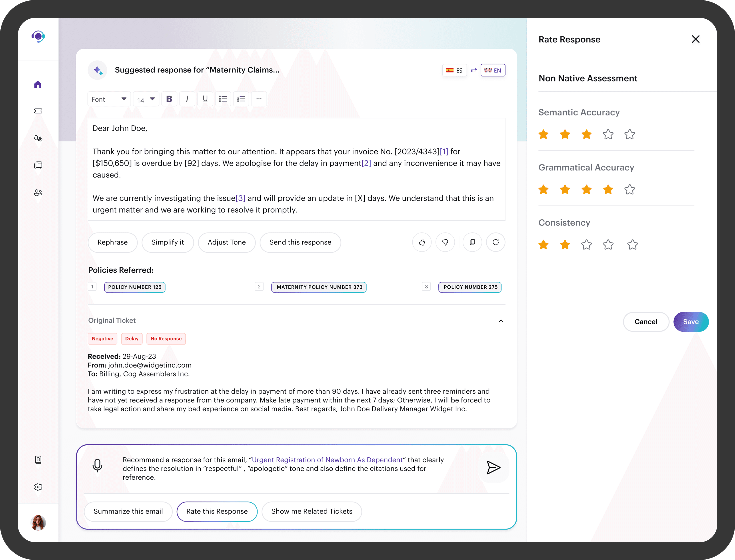Image resolution: width=735 pixels, height=560 pixels.
Task: Open settings gear in sidebar
Action: coord(38,487)
